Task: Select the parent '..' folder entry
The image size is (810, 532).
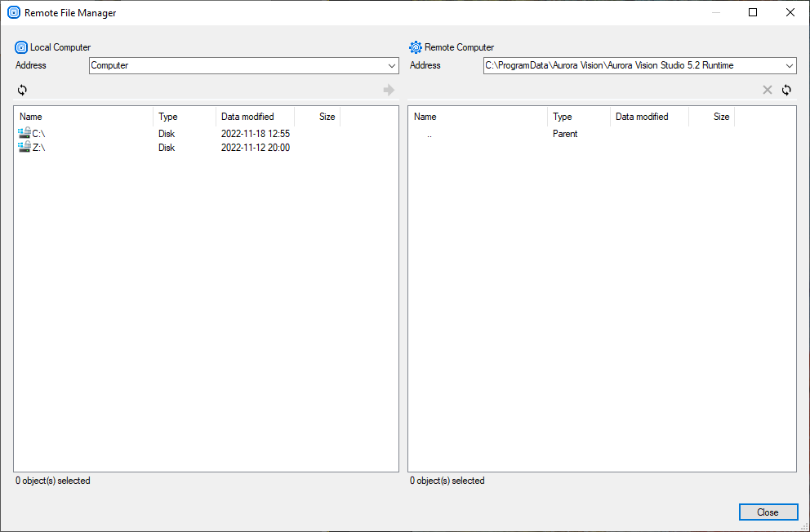Action: click(x=429, y=134)
